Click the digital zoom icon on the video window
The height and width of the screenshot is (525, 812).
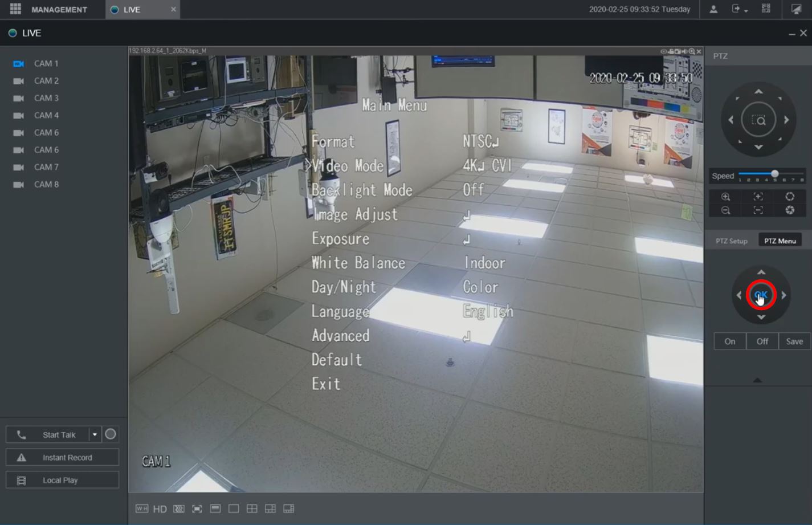691,51
